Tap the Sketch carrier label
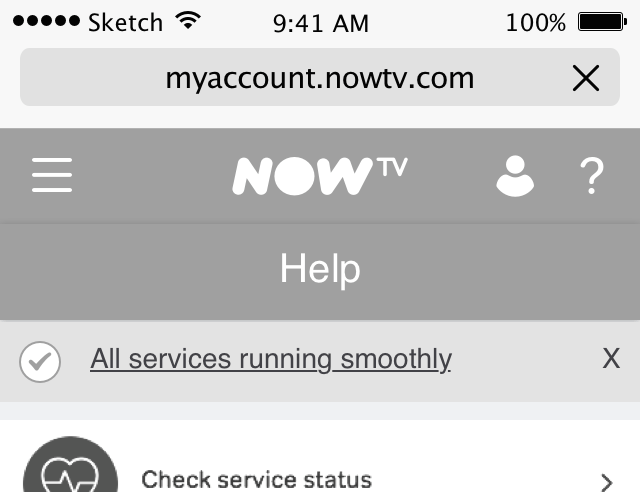 click(126, 22)
